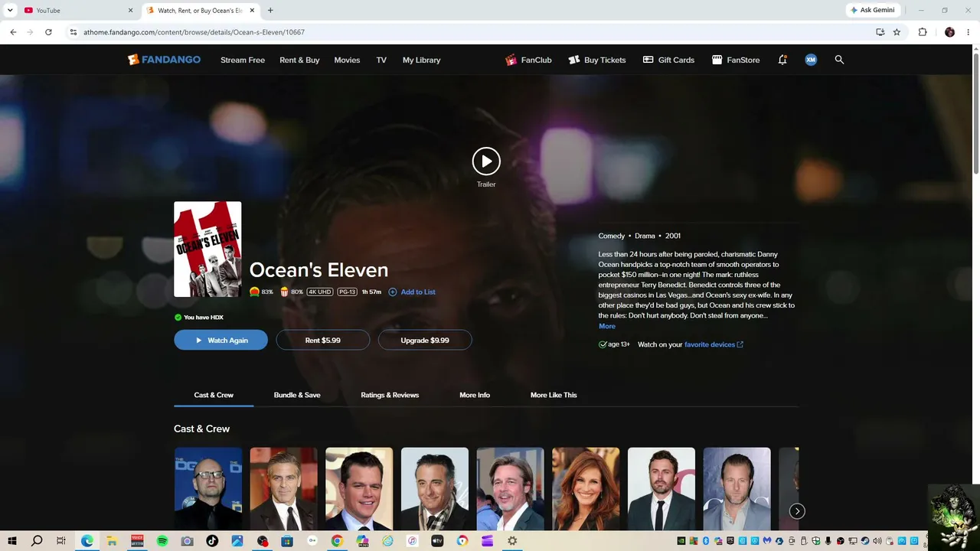
Task: Click Ask Gemini button
Action: (x=872, y=10)
